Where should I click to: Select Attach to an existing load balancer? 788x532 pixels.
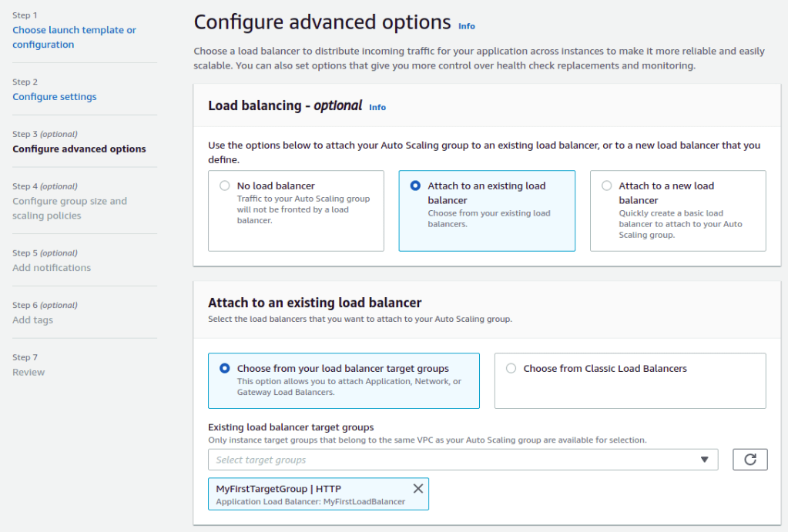coord(416,186)
